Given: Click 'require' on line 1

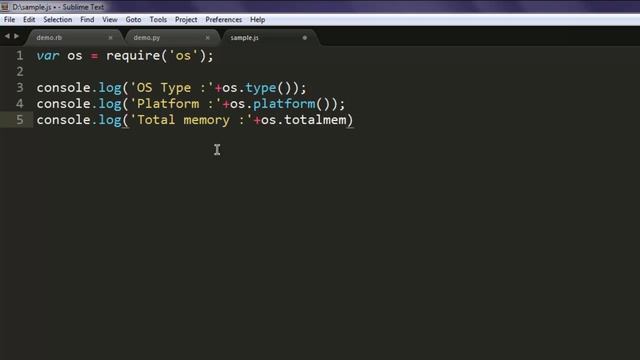Looking at the screenshot, I should [133, 56].
